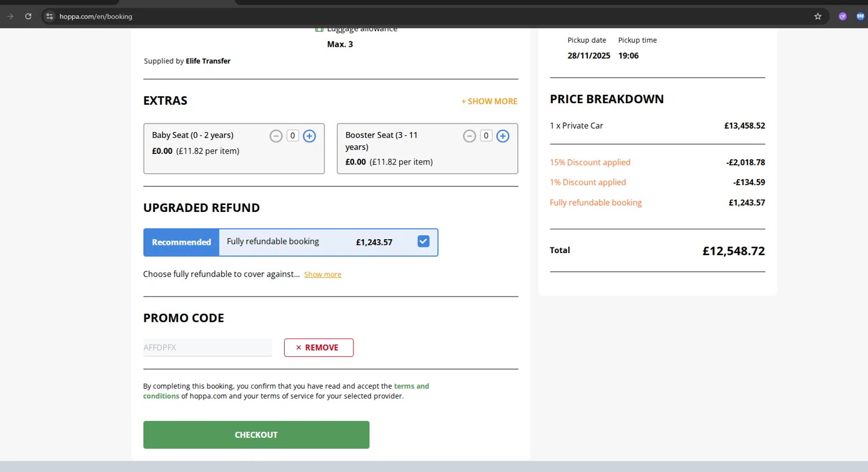Add one Booster Seat using plus
This screenshot has width=868, height=472.
pos(503,136)
